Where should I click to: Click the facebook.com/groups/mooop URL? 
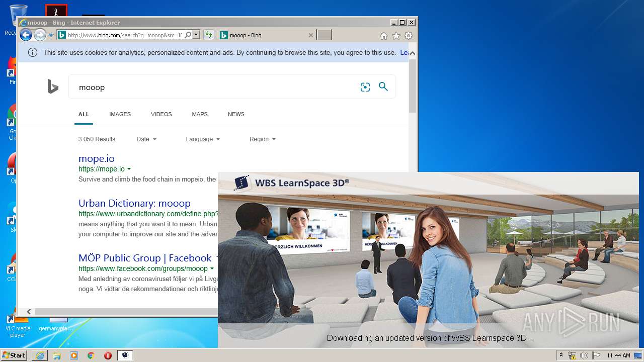point(143,268)
